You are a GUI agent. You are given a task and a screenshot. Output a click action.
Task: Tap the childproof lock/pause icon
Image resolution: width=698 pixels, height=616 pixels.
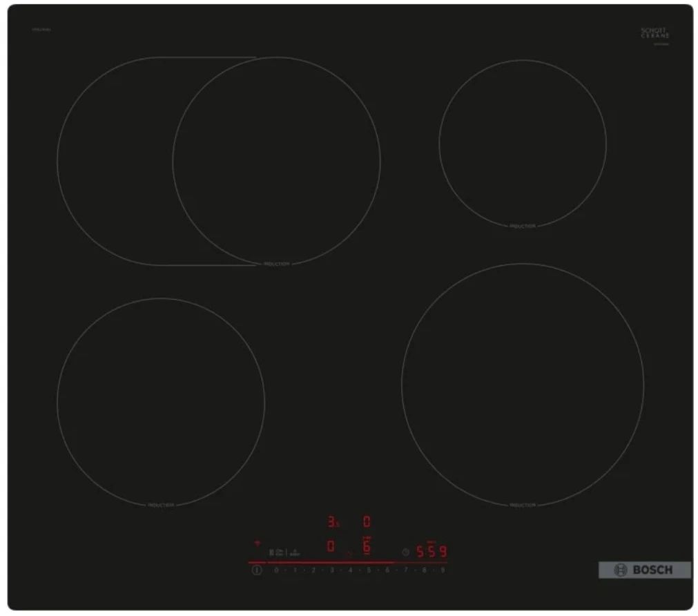(x=275, y=552)
